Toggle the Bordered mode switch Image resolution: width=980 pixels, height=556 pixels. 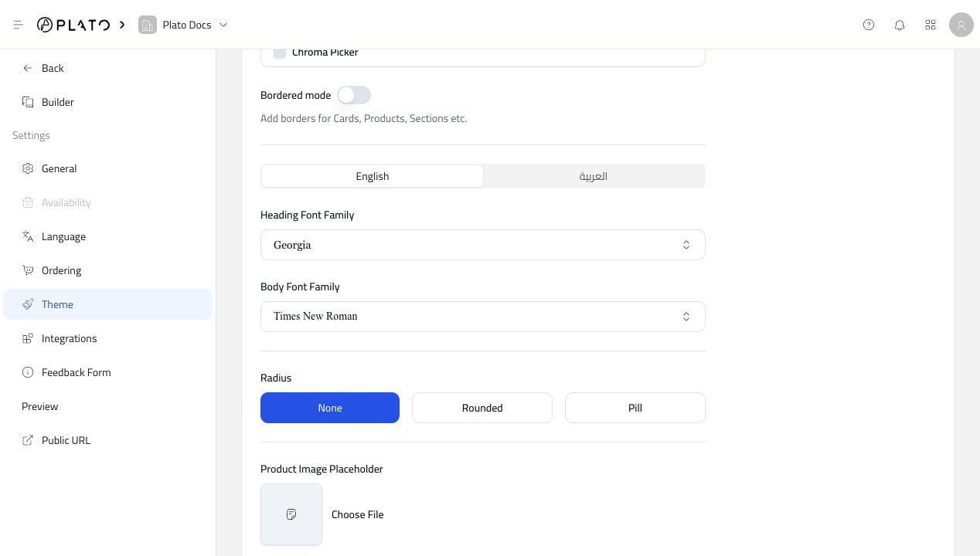tap(354, 95)
